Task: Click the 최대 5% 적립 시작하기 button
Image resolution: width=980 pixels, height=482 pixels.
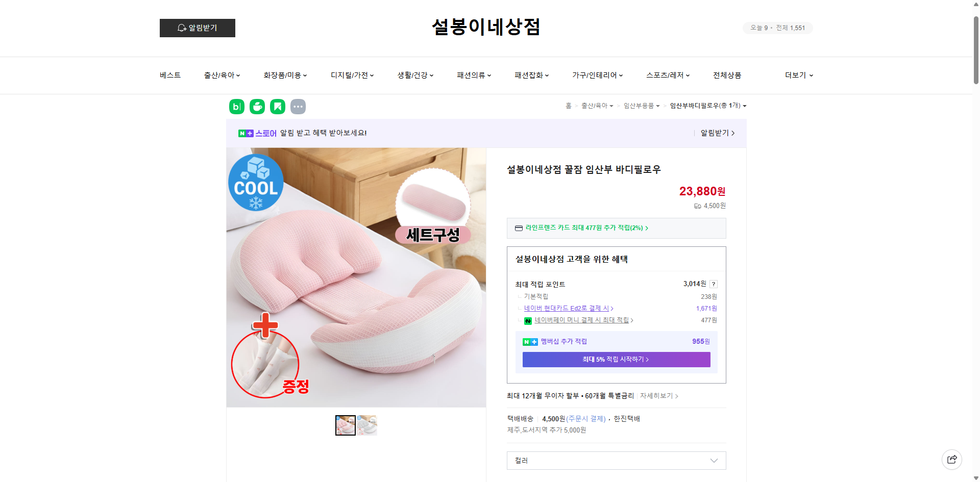Action: point(616,359)
